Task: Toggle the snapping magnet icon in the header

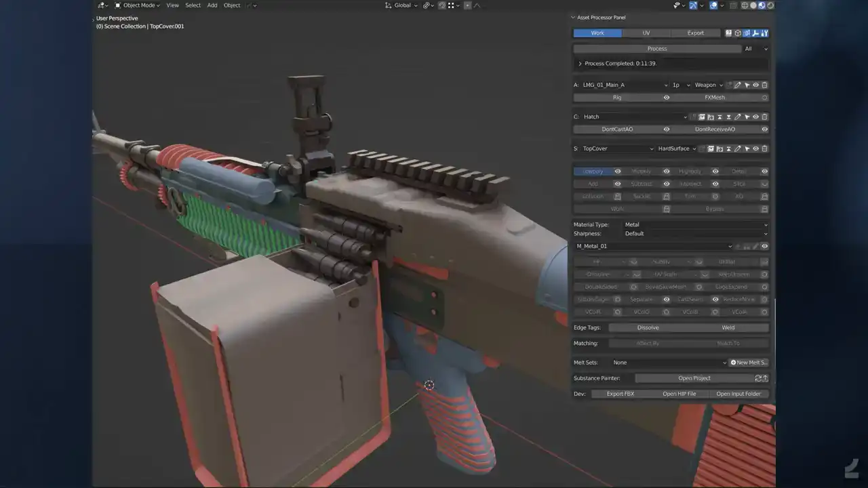Action: [442, 5]
